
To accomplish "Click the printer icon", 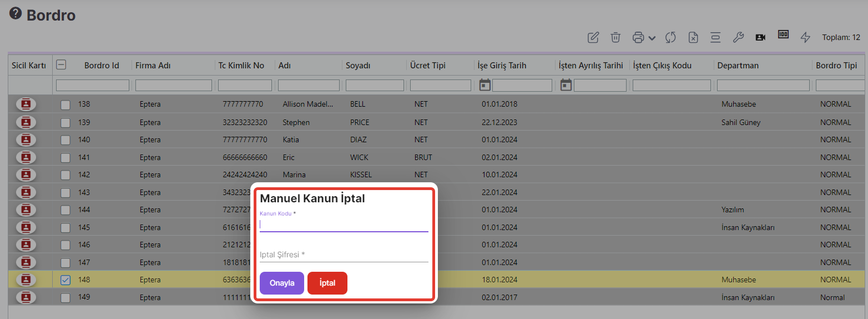I will tap(638, 37).
